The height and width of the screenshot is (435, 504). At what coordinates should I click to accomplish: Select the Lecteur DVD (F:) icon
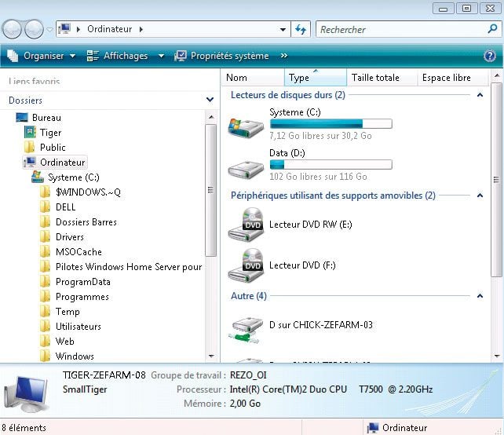coord(245,265)
